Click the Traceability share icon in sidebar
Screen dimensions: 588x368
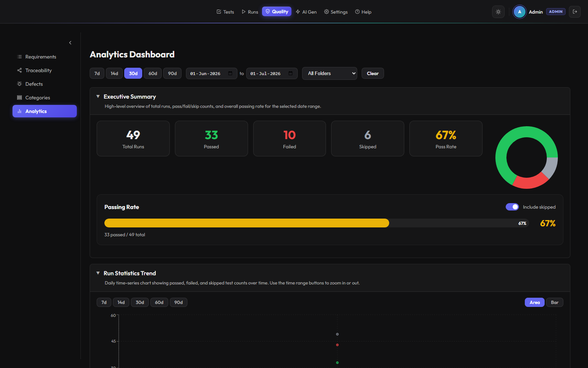click(19, 70)
